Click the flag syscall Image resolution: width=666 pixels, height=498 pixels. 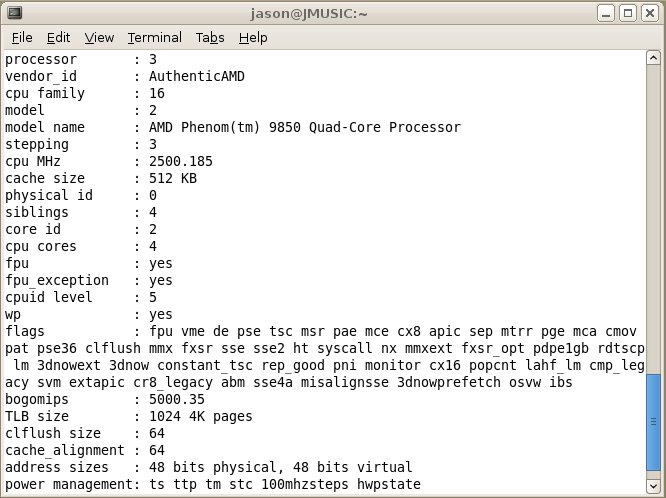click(x=344, y=348)
